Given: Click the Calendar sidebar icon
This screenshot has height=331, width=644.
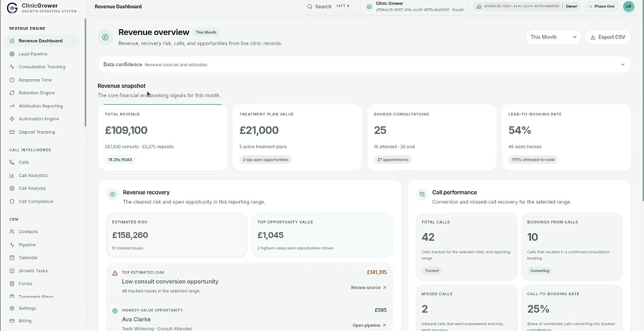Looking at the screenshot, I should [x=13, y=258].
